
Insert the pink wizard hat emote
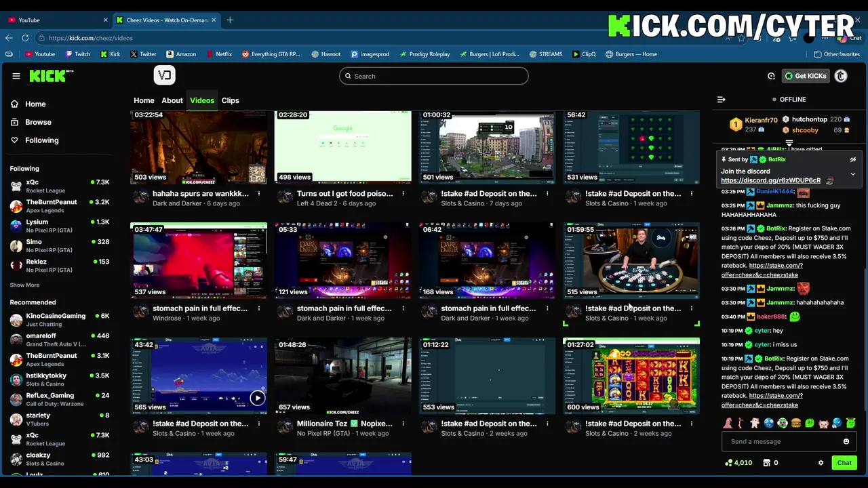(x=728, y=423)
